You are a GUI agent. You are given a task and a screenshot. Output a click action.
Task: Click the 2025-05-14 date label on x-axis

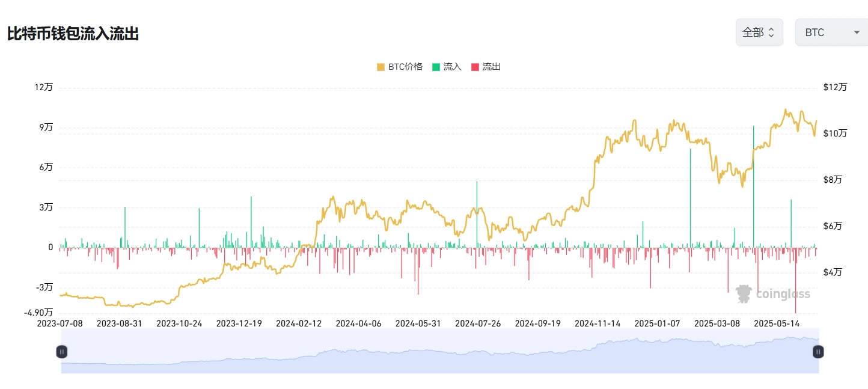(x=778, y=323)
